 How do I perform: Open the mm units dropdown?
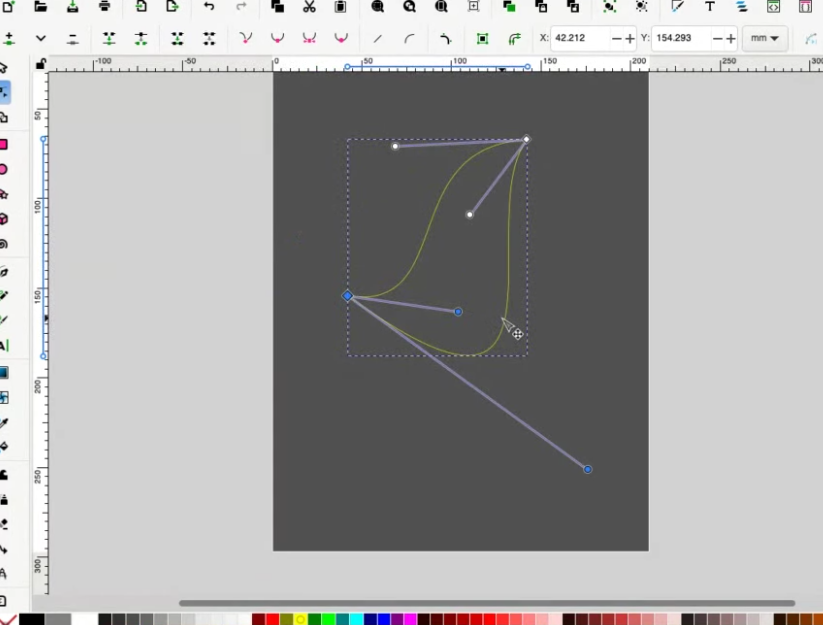tap(765, 38)
